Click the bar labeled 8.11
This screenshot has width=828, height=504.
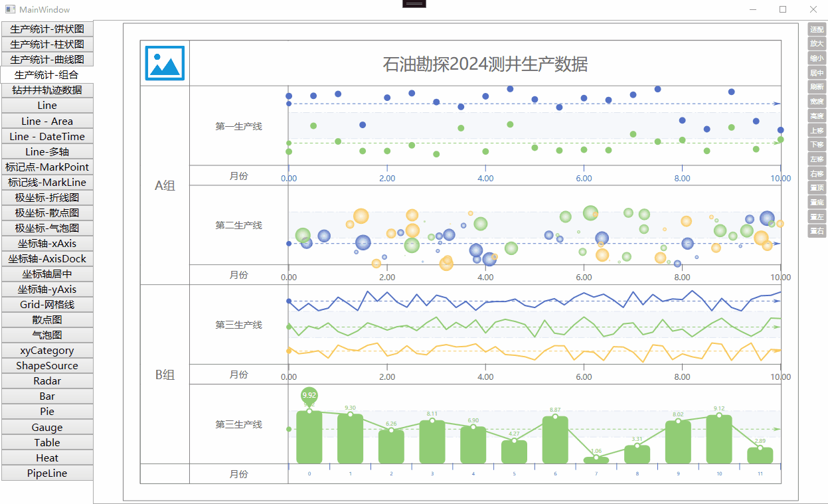pos(432,442)
